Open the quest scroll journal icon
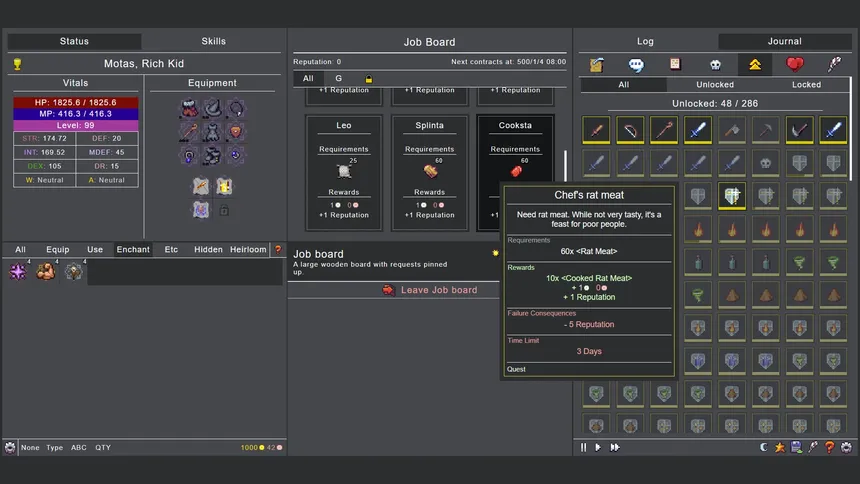Viewport: 860px width, 484px height. tap(597, 64)
